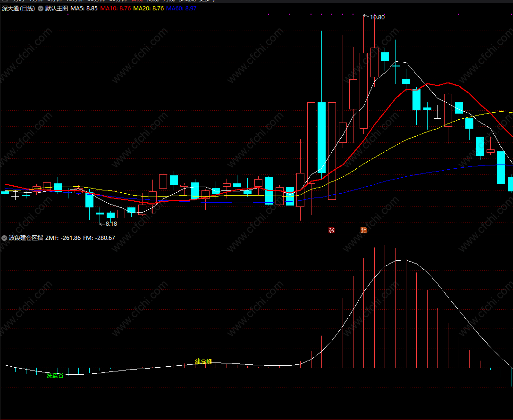513x420 pixels.
Task: Select the red MA10: 8.76 legend
Action: [x=116, y=8]
